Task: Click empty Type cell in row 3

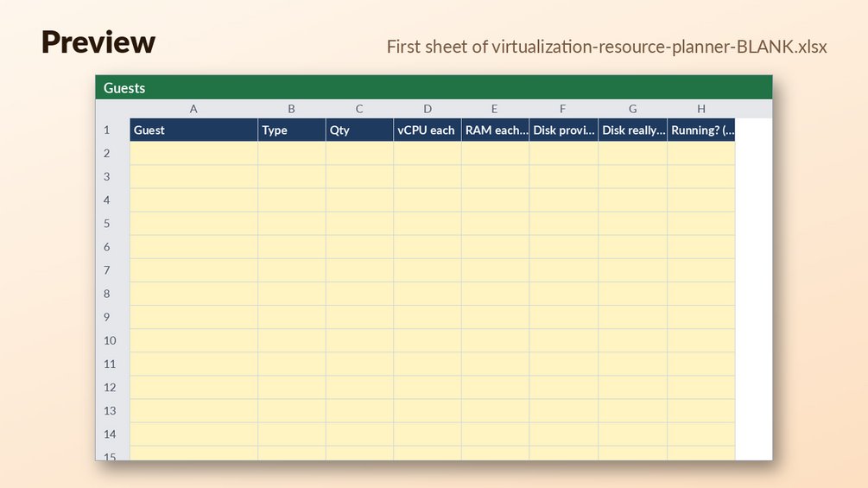Action: [291, 176]
